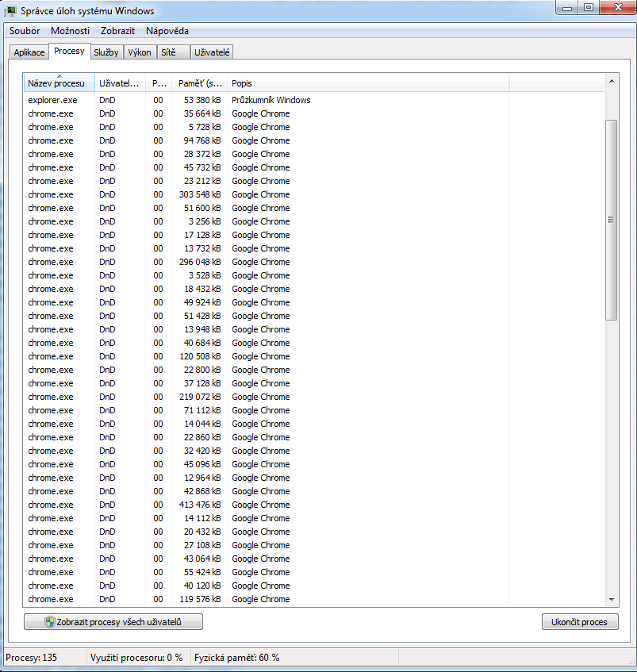Select chrome.exe row using 23 212 kB
Viewport: 637px width, 672px height.
click(267, 181)
